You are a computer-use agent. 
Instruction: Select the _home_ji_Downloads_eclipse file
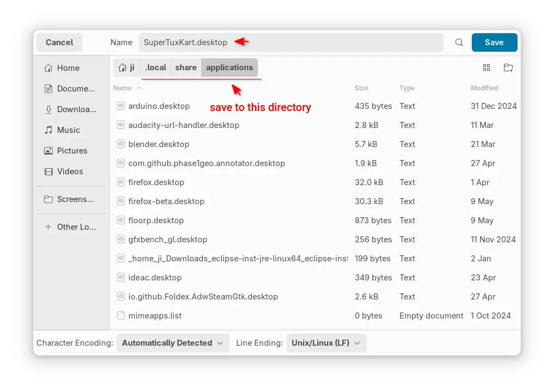point(315,259)
